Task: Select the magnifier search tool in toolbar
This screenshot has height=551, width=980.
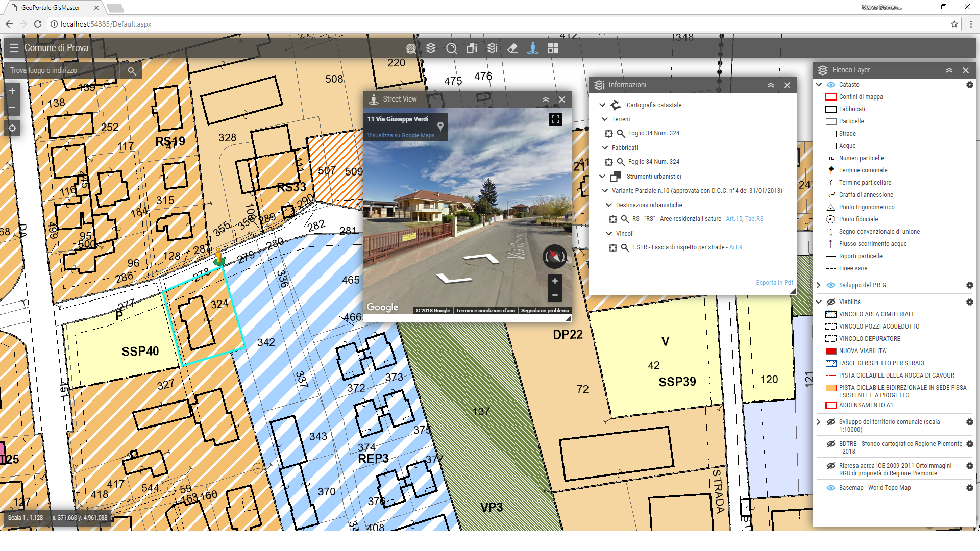Action: pyautogui.click(x=451, y=48)
